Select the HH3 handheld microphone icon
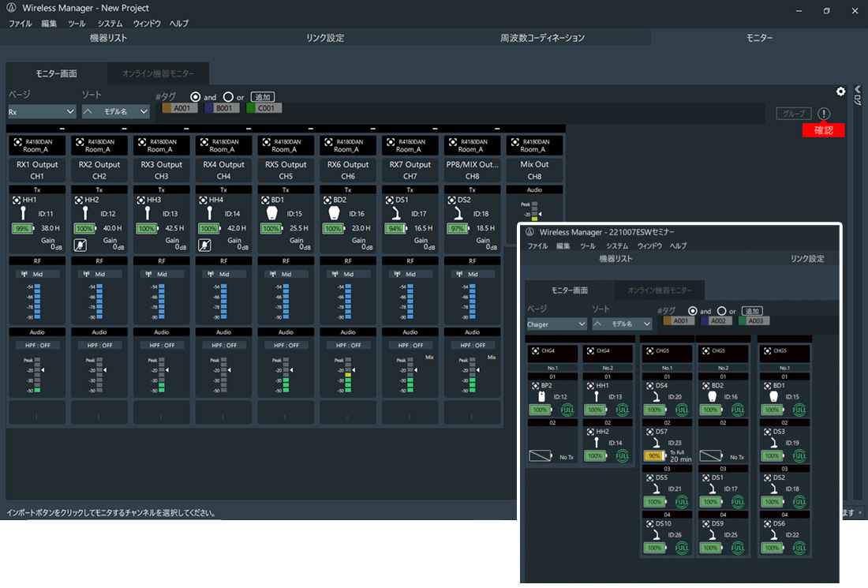This screenshot has height=588, width=868. click(x=148, y=213)
